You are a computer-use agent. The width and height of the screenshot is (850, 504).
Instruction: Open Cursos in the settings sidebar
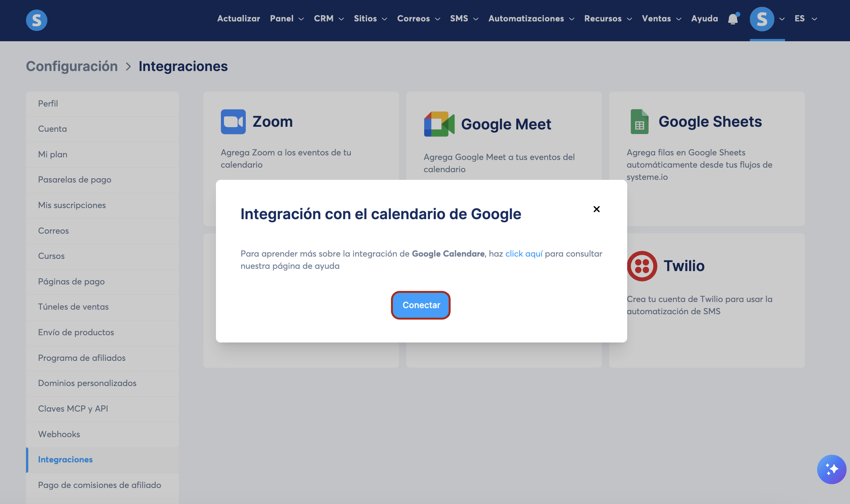click(102, 256)
